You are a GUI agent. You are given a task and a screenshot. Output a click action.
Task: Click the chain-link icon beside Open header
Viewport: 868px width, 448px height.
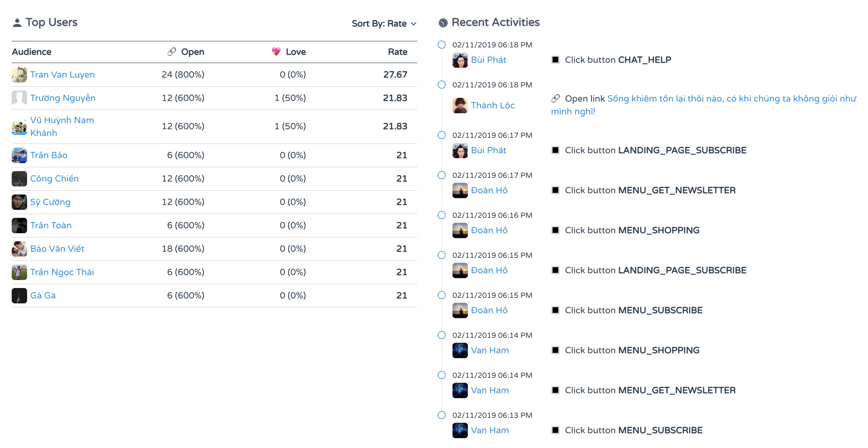tap(171, 51)
